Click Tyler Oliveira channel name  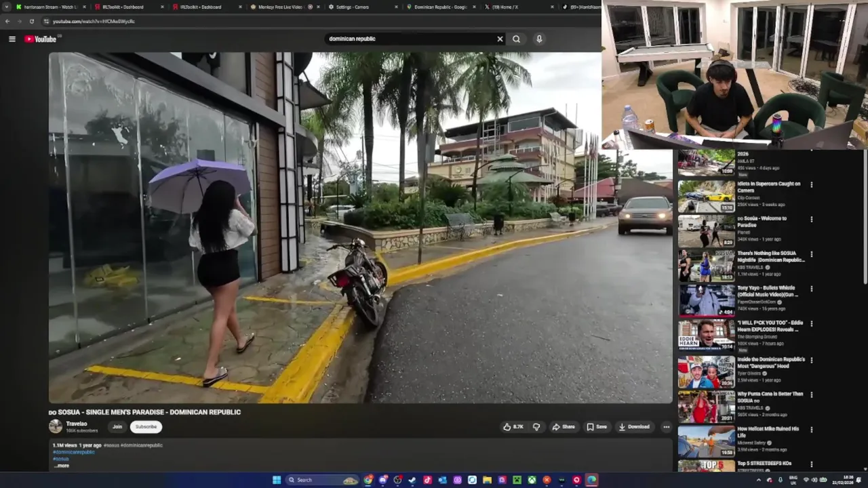[x=750, y=373]
